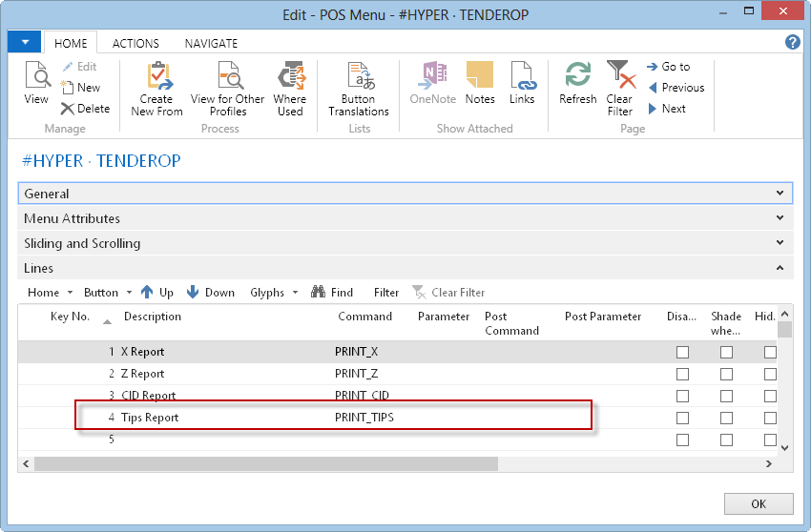Viewport: 811px width, 532px height.
Task: Check Disabled box for Tips Report row
Action: 682,418
